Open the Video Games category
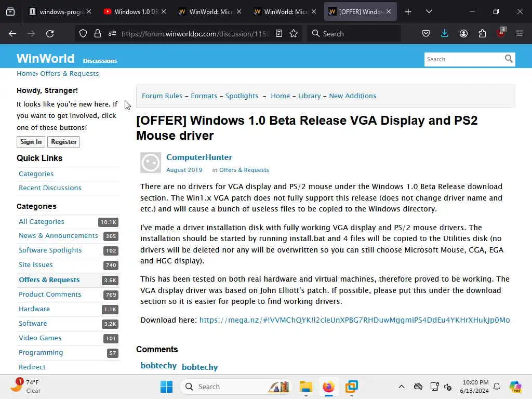The height and width of the screenshot is (399, 532). [40, 338]
